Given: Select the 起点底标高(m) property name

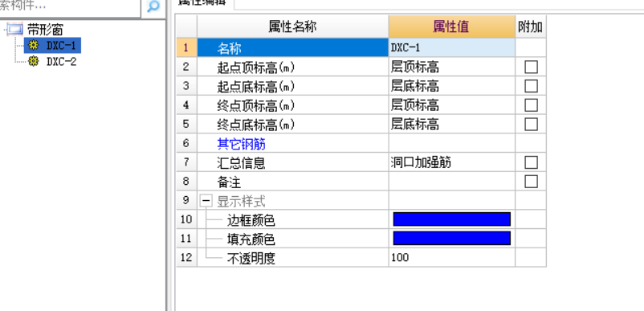Looking at the screenshot, I should point(256,87).
